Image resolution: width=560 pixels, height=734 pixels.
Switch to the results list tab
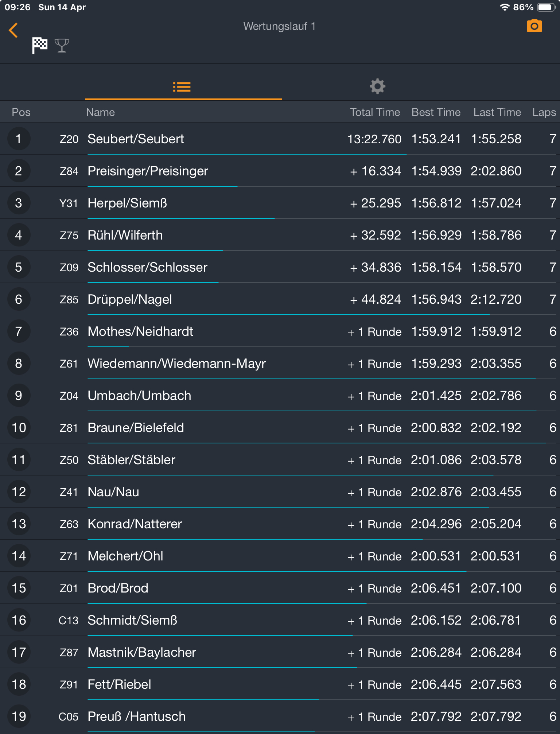click(x=182, y=87)
